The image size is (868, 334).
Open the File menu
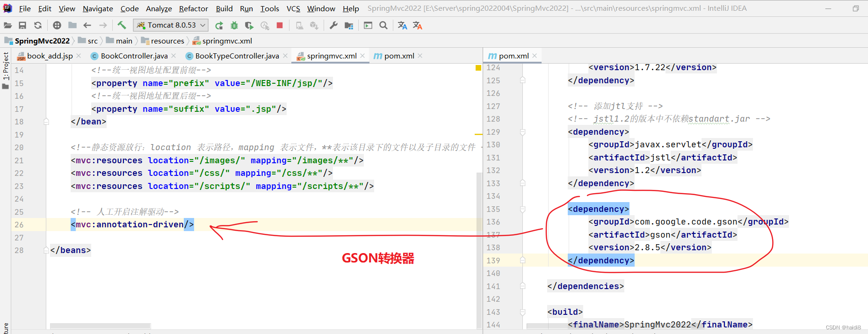[x=25, y=8]
